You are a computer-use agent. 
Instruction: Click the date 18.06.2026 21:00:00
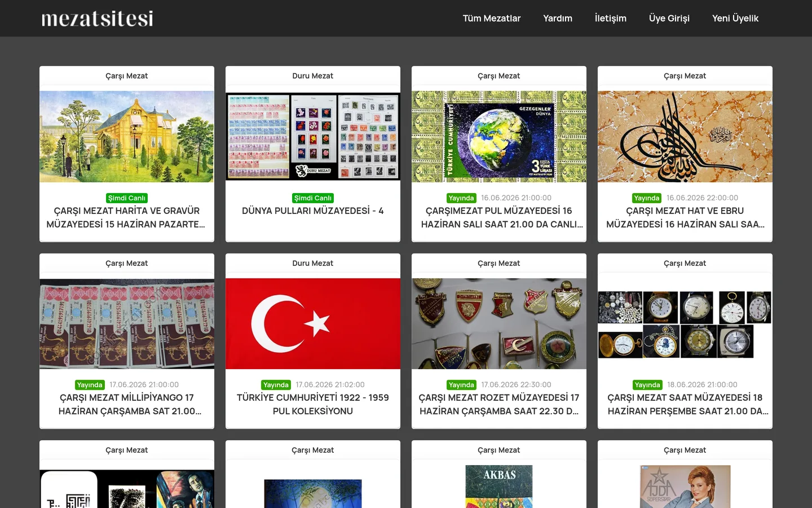[702, 385]
